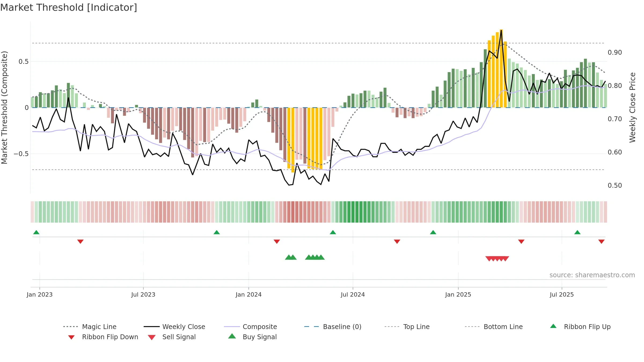Click the ribbon flip down marker between Jan and Jul 2023
Image resolution: width=644 pixels, height=362 pixels.
pyautogui.click(x=80, y=242)
